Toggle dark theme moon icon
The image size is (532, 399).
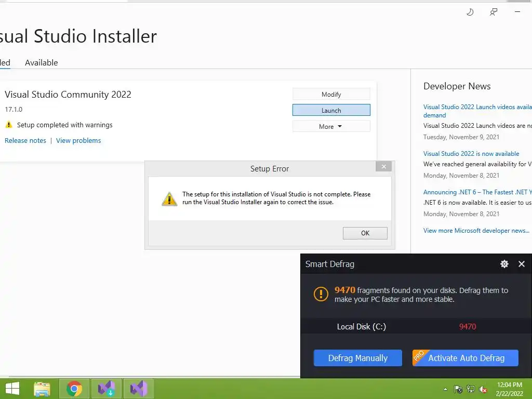470,12
